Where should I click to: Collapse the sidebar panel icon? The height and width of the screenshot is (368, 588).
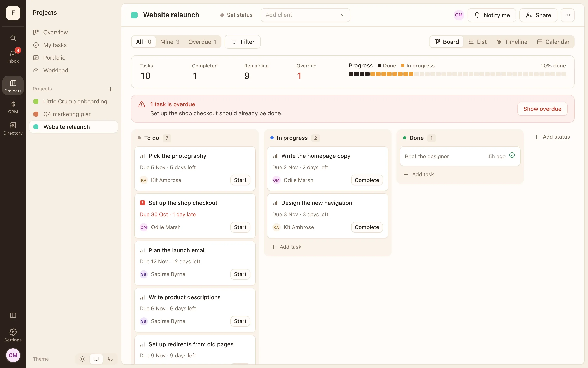[x=13, y=315]
